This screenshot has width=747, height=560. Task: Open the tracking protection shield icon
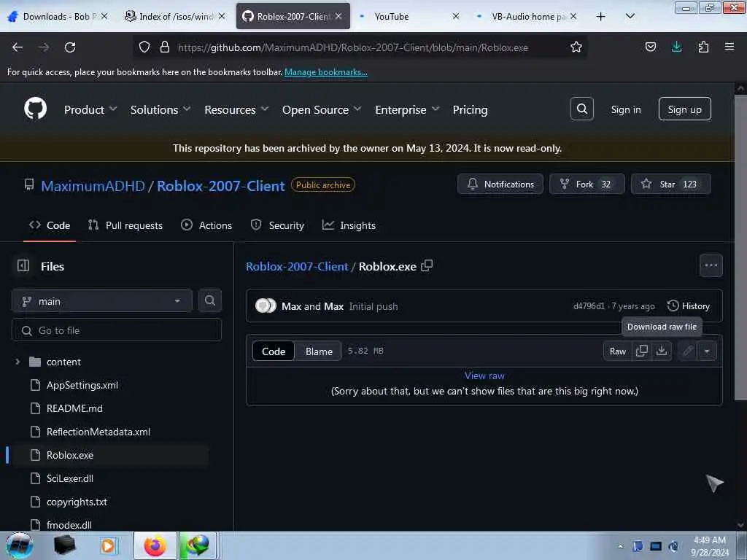(x=144, y=47)
